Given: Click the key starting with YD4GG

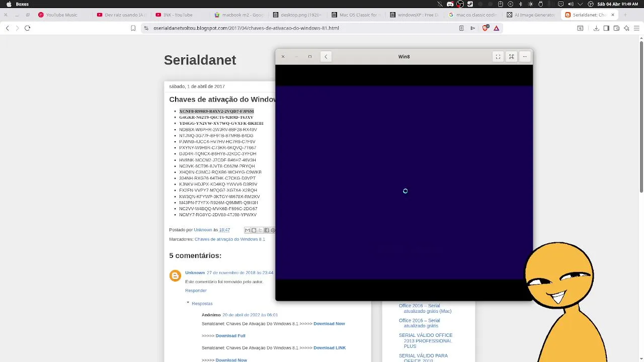Looking at the screenshot, I should click(221, 123).
